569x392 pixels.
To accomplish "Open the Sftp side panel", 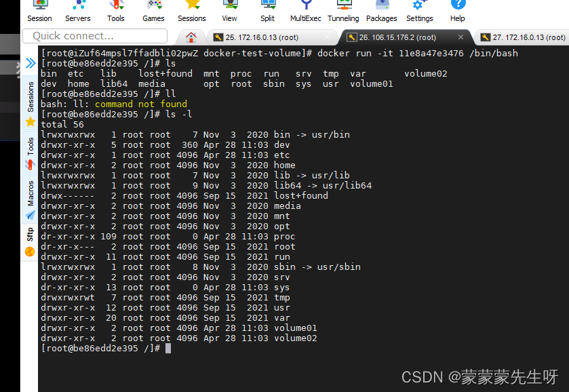I will pyautogui.click(x=30, y=241).
